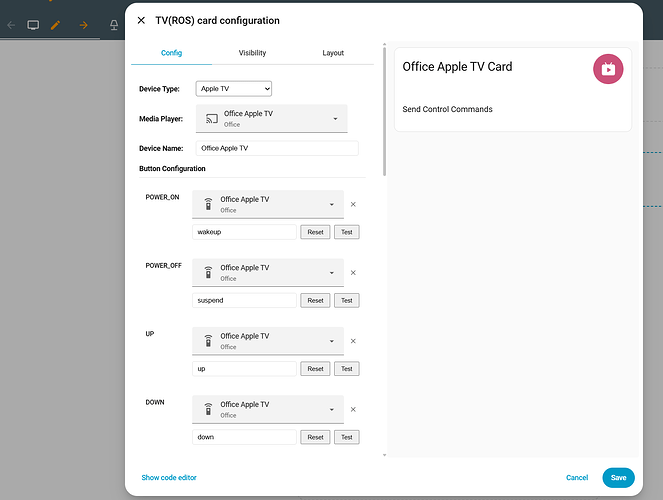Expand the POWER_ON entity dropdown
This screenshot has height=500, width=663.
tap(332, 204)
